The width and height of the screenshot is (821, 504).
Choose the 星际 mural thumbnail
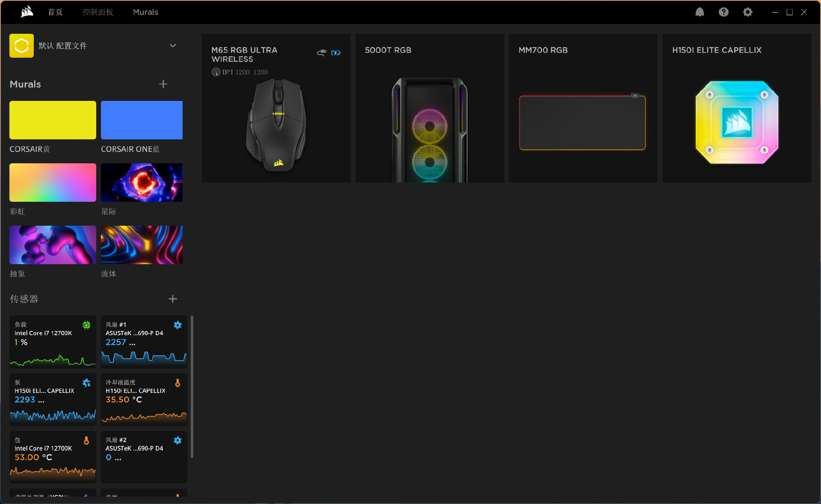pyautogui.click(x=142, y=183)
